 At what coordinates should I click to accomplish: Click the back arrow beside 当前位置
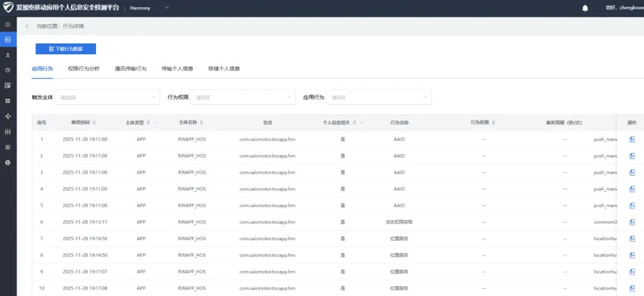point(27,26)
